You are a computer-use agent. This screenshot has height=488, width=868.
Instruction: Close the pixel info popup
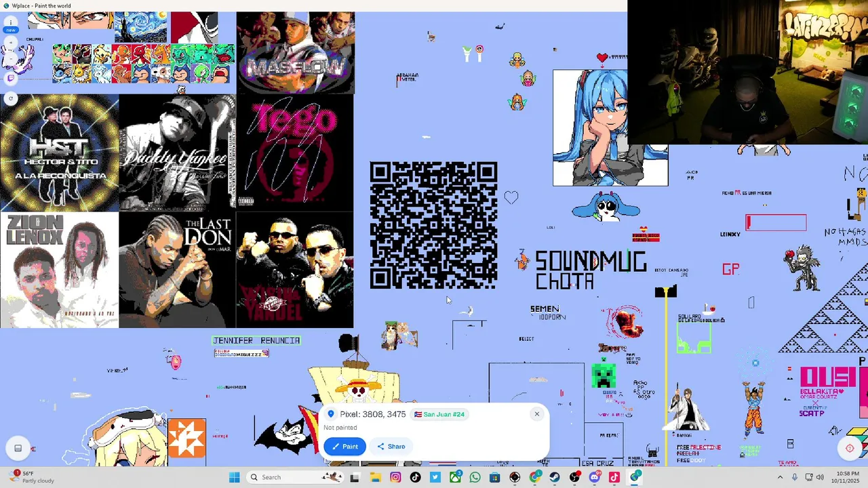[x=536, y=413]
